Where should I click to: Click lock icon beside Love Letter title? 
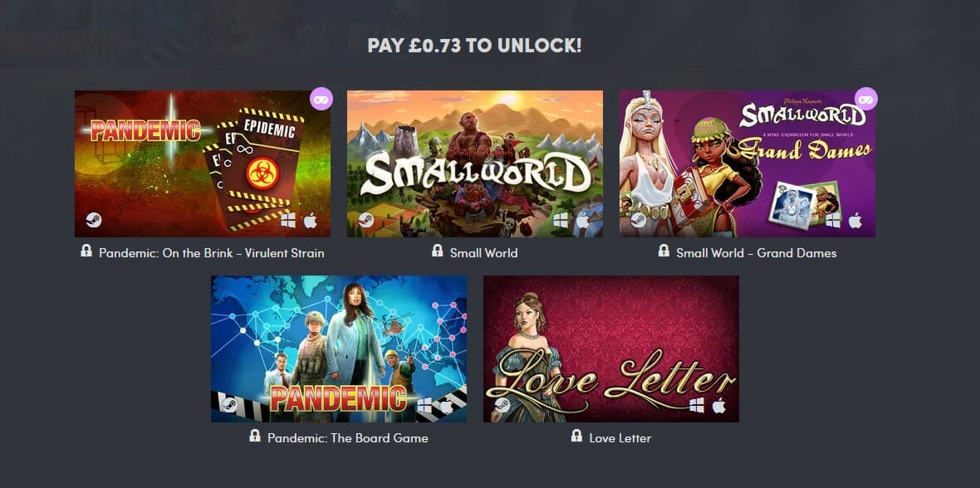point(576,436)
